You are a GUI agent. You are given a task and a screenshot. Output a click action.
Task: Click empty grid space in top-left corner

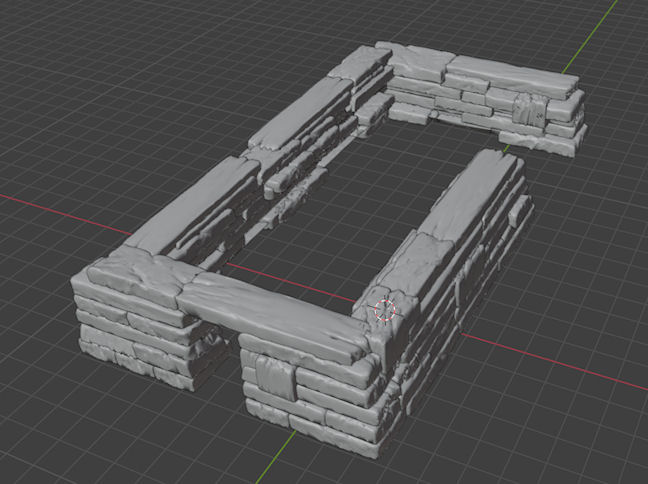click(60, 50)
